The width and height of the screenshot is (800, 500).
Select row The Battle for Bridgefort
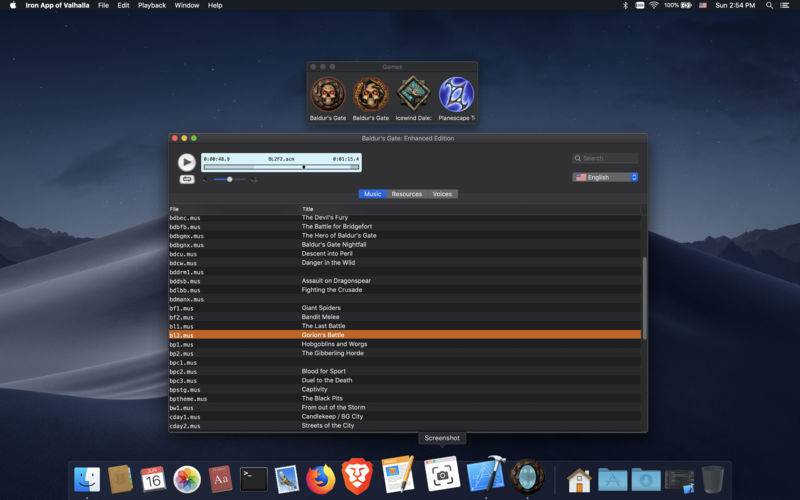pos(405,227)
